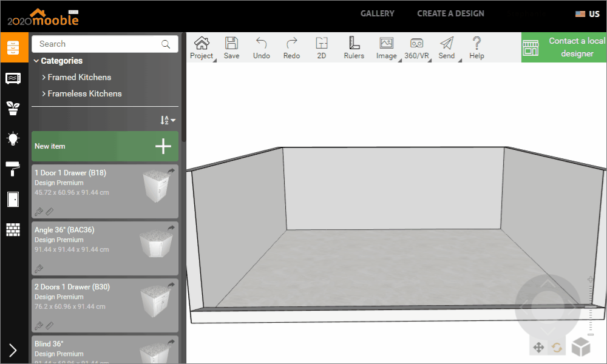This screenshot has width=607, height=364.
Task: Select the 2 Doors 1 Drawer (B30) thumbnail
Action: coord(155,302)
